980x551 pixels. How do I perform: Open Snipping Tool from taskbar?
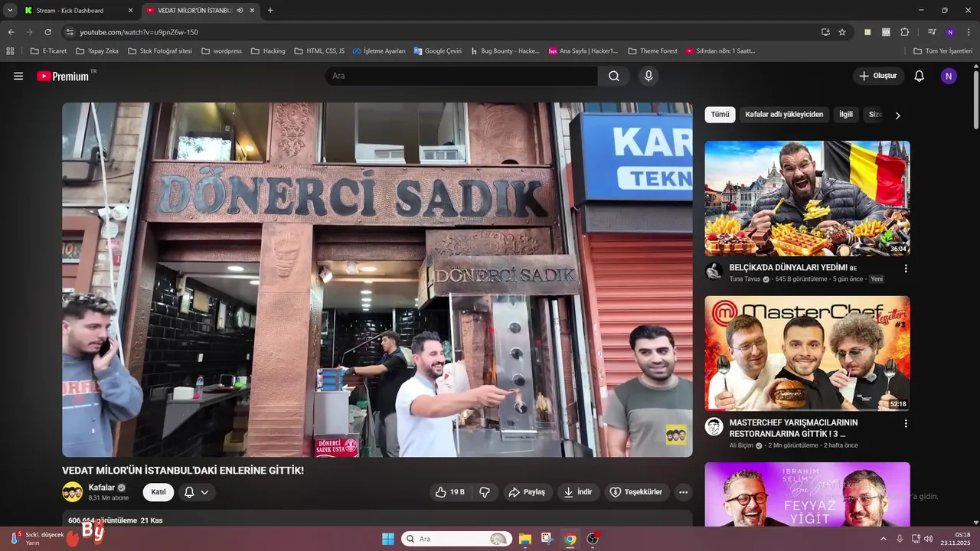click(547, 539)
